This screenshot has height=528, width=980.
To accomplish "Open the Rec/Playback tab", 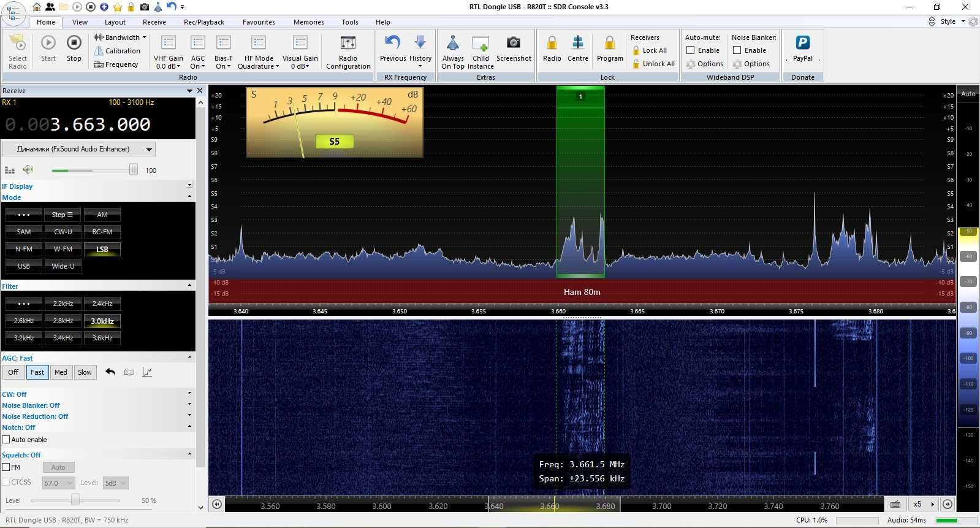I will coord(204,22).
